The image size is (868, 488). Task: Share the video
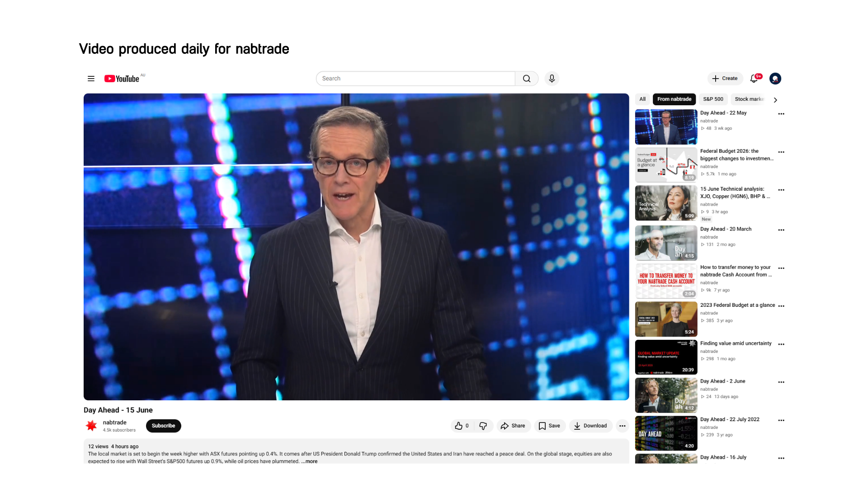[513, 426]
